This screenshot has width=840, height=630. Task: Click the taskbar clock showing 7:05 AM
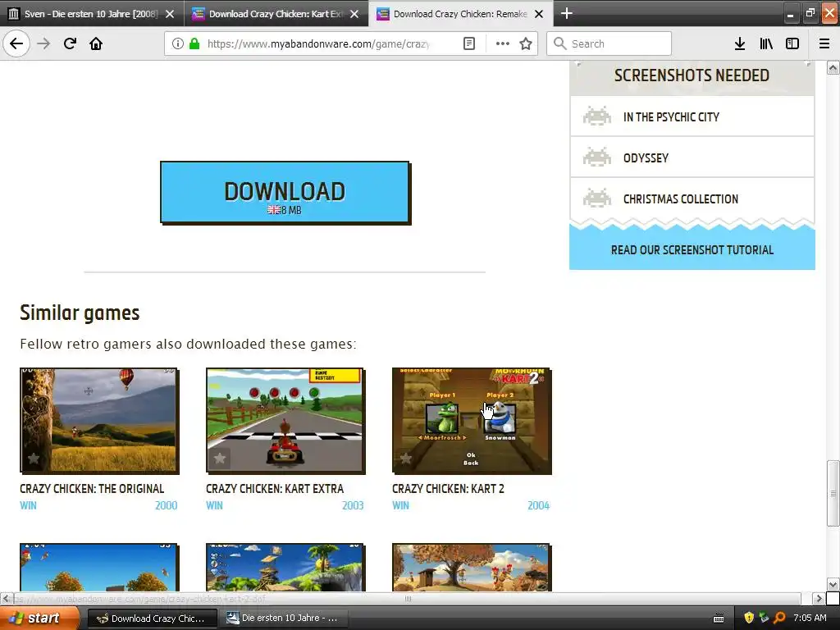click(810, 619)
